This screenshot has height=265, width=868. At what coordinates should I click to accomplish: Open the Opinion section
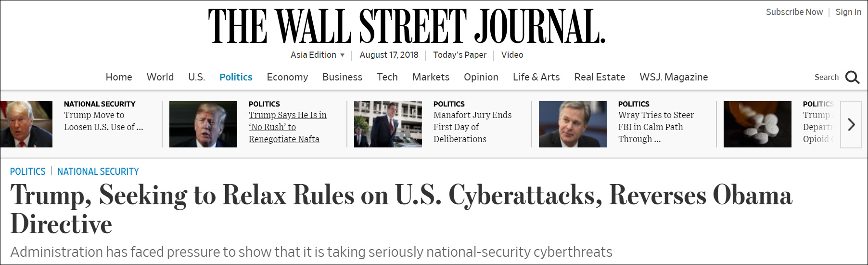pos(481,77)
